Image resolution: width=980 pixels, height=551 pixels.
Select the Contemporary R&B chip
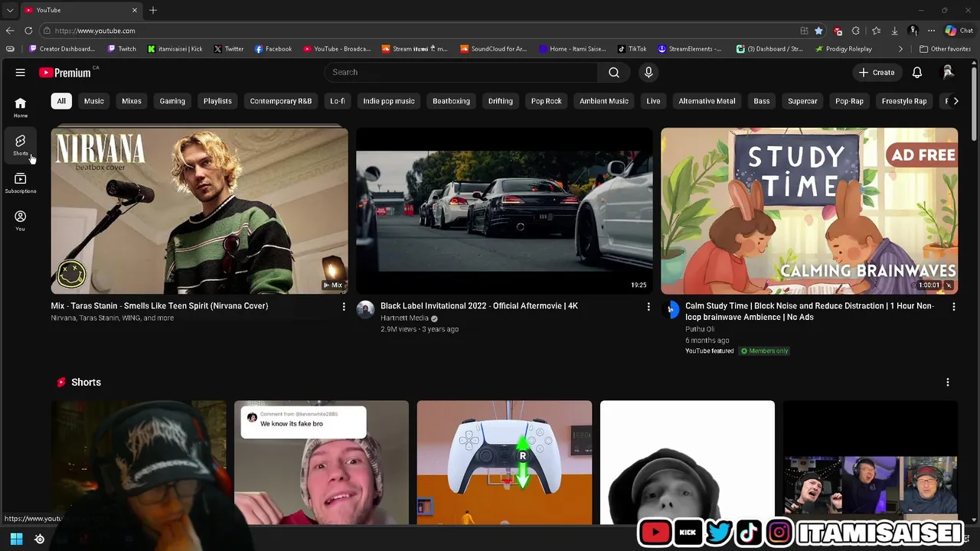[x=281, y=101]
